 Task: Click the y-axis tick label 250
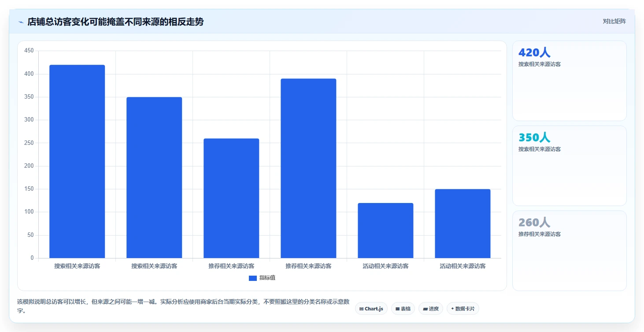click(x=29, y=143)
